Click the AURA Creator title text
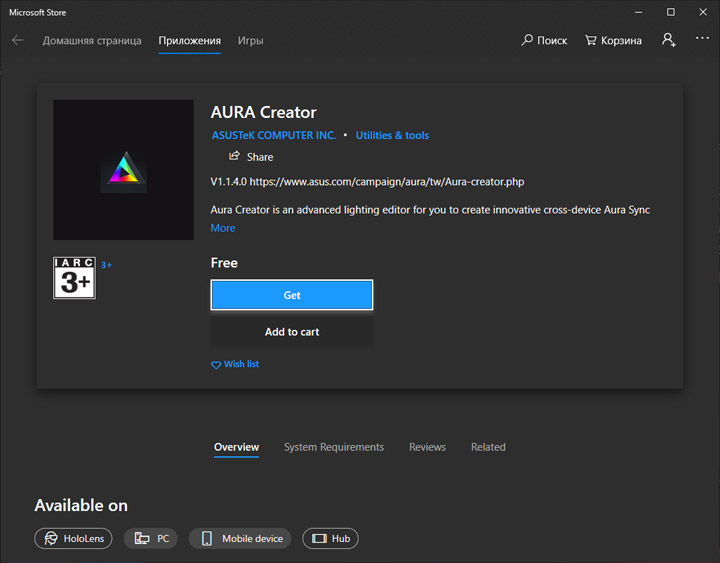 [x=264, y=112]
